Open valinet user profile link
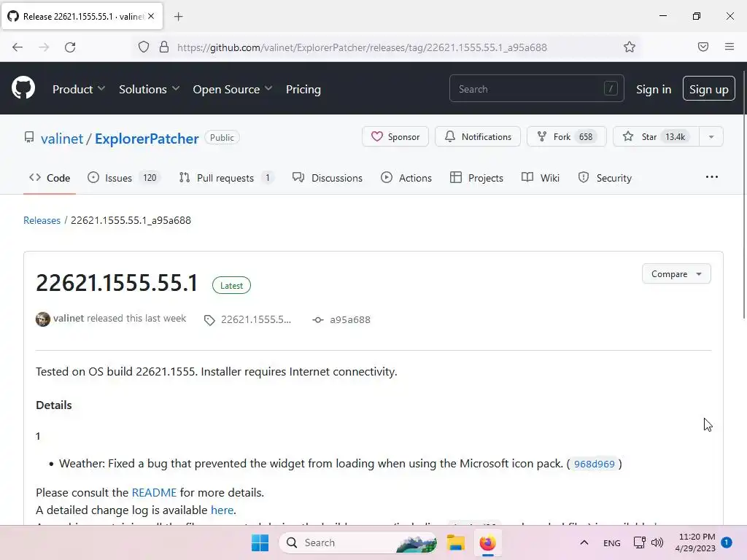This screenshot has height=560, width=747. pyautogui.click(x=62, y=139)
